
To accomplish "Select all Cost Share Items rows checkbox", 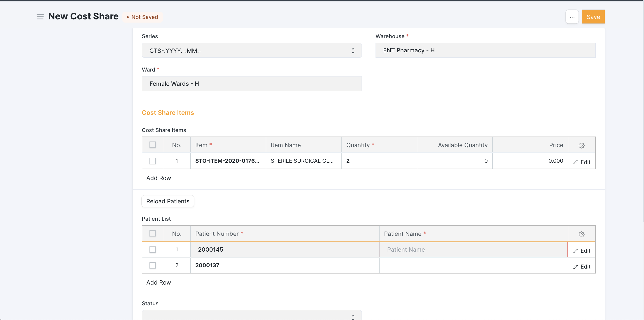I will point(152,145).
